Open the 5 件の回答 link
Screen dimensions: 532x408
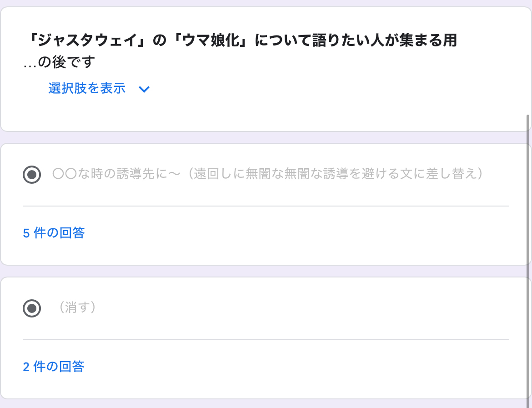click(54, 233)
